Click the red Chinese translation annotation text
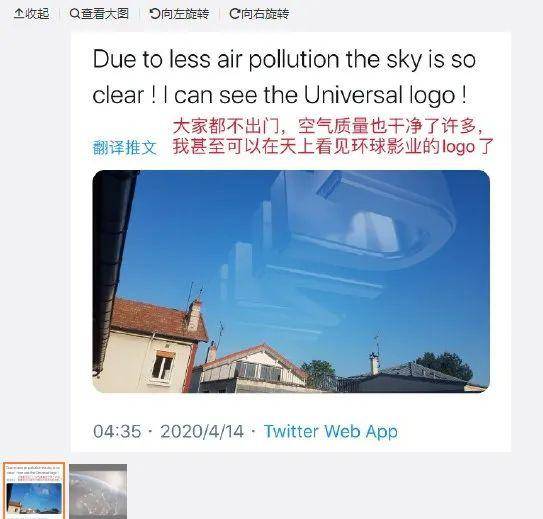The image size is (543, 519). tap(333, 137)
